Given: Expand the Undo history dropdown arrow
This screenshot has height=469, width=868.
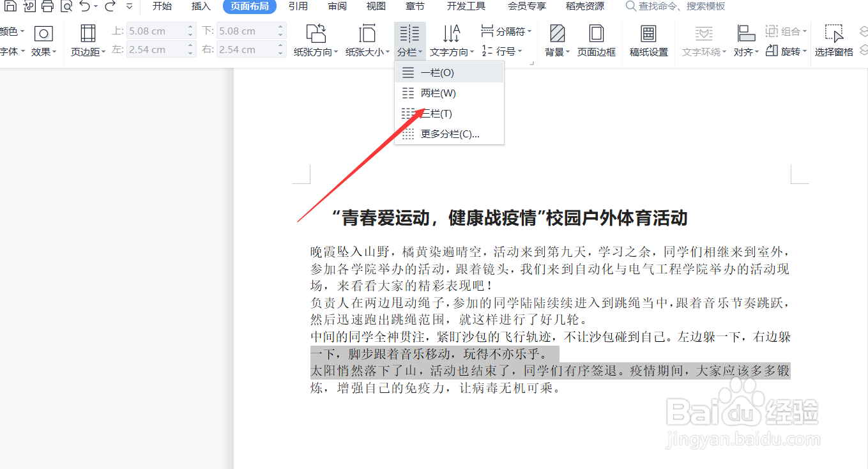Looking at the screenshot, I should click(x=96, y=6).
